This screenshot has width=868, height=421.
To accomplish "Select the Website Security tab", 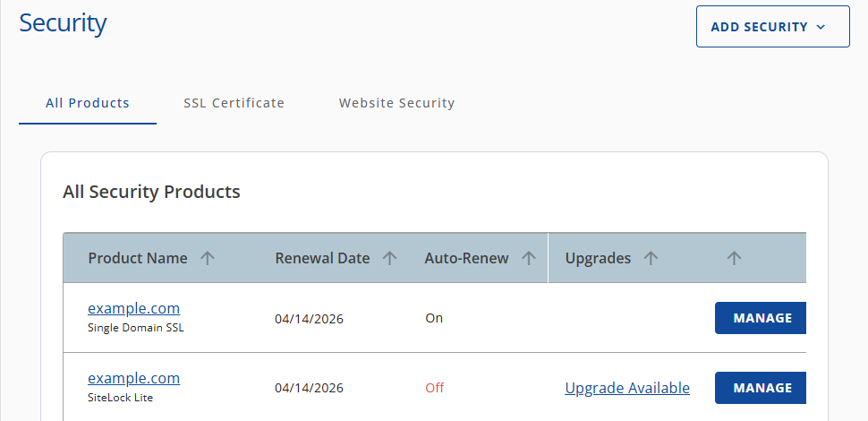I will tap(396, 103).
